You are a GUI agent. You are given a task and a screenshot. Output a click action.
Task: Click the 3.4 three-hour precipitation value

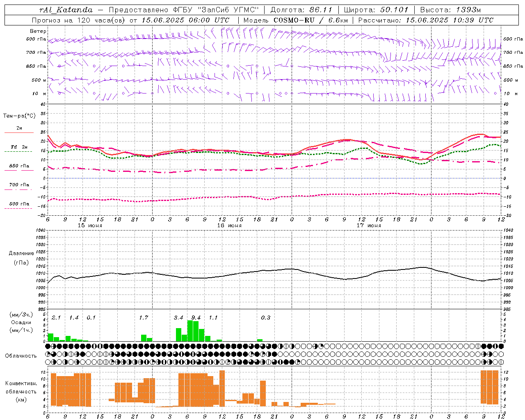[178, 317]
